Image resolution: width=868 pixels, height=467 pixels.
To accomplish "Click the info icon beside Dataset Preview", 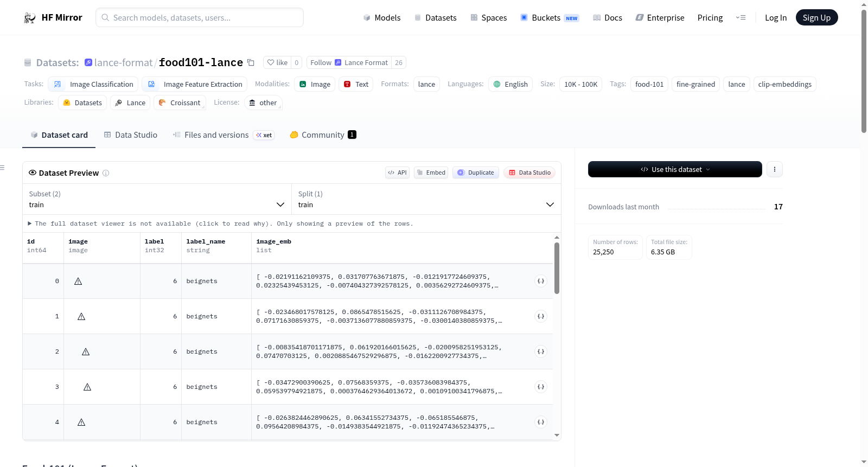I will 106,173.
